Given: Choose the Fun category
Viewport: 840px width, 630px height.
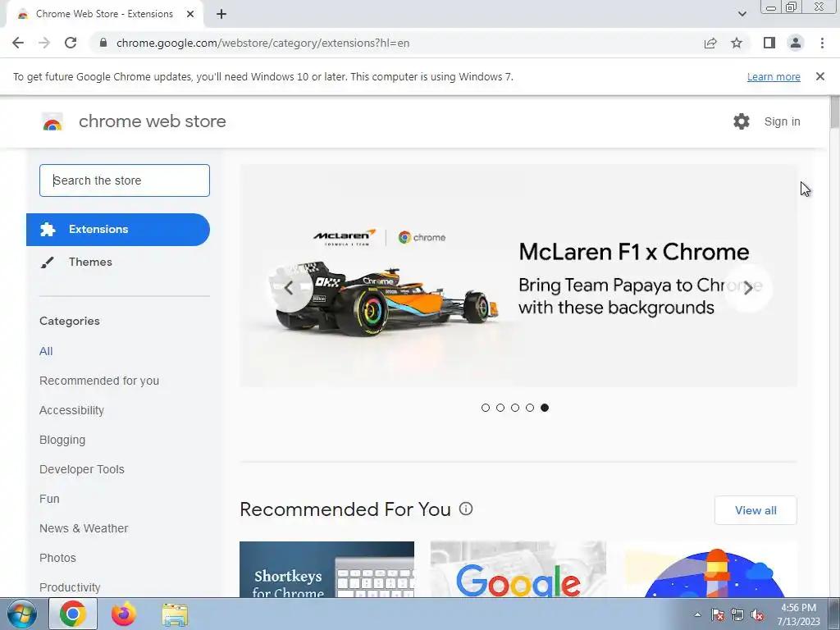Looking at the screenshot, I should coord(49,499).
